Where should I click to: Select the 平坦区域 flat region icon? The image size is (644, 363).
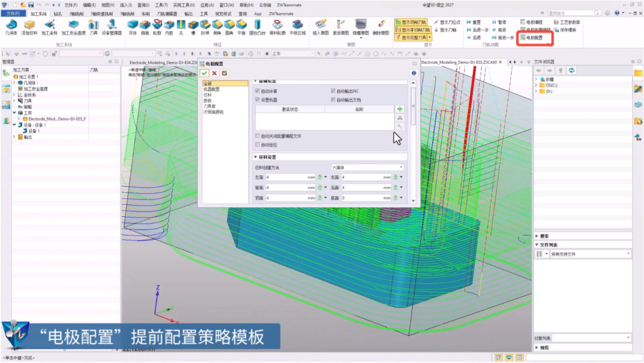coord(298,27)
